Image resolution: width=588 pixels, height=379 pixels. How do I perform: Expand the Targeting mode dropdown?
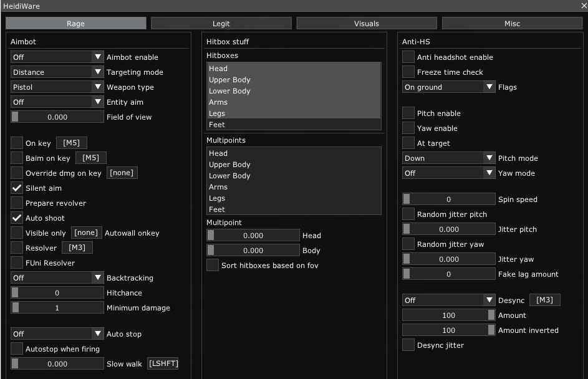(x=57, y=72)
